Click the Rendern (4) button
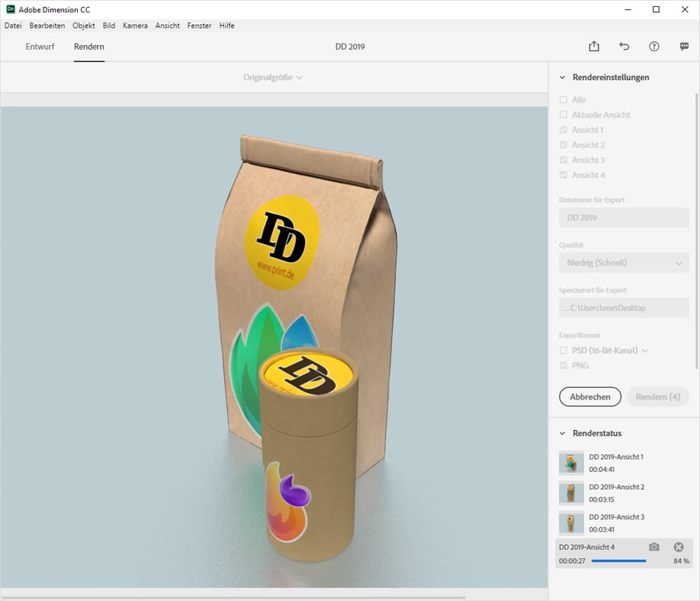The width and height of the screenshot is (700, 601). (657, 397)
